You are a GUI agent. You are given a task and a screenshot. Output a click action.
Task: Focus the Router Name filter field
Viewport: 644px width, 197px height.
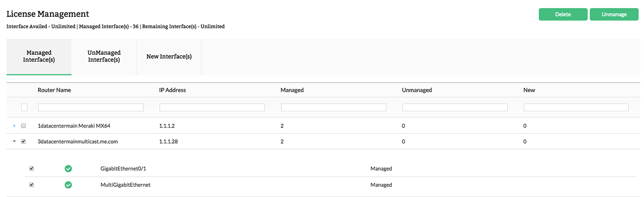pyautogui.click(x=91, y=107)
